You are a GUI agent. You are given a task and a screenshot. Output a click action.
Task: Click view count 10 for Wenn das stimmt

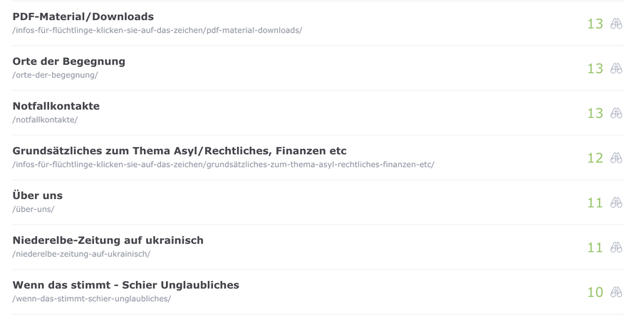[x=595, y=292]
